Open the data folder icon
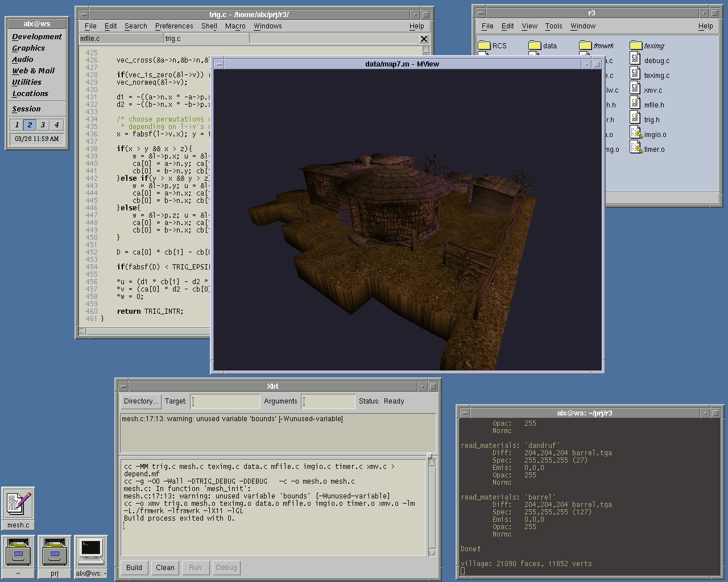 point(543,45)
